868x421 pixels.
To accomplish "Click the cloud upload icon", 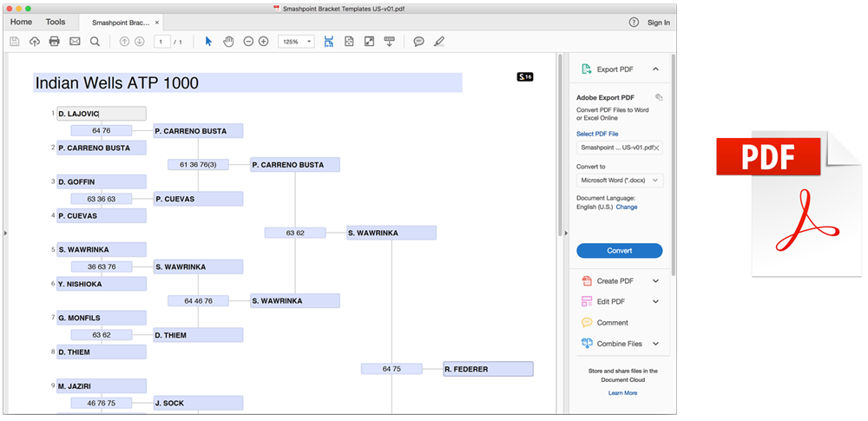I will click(35, 42).
